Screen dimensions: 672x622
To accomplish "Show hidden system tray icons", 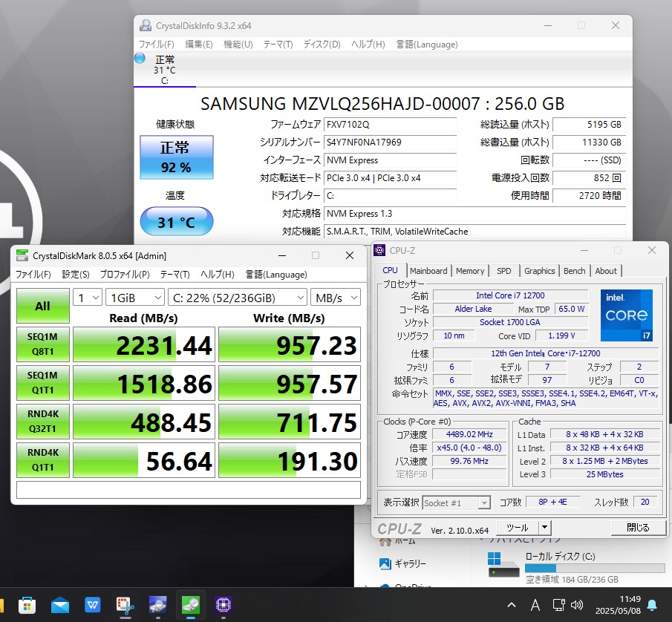I will [x=512, y=605].
